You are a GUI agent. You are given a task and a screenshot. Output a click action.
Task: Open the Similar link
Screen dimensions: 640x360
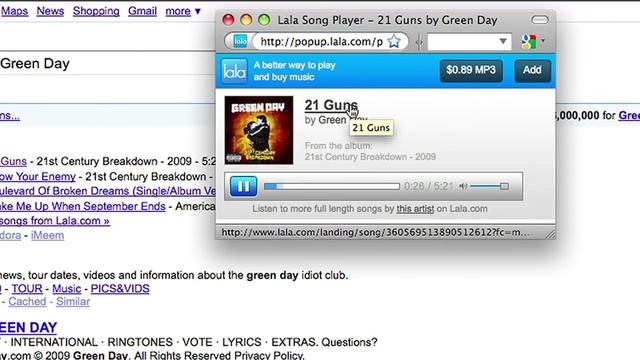73,302
